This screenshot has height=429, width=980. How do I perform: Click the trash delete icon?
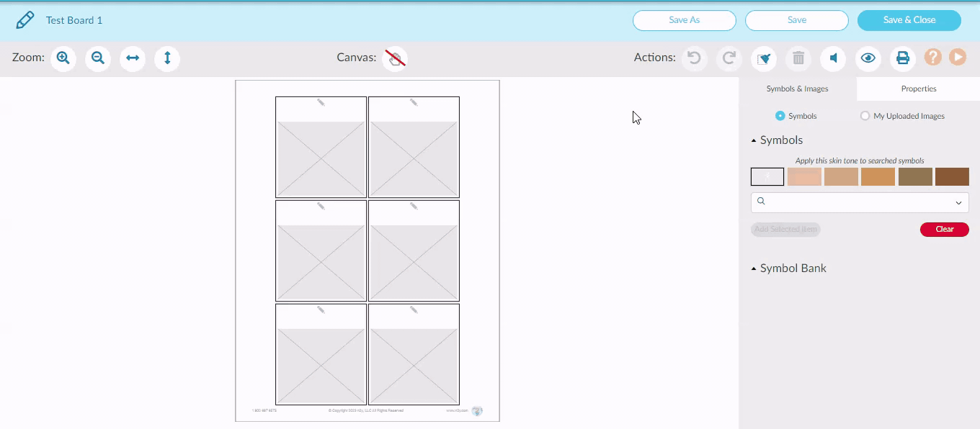pyautogui.click(x=798, y=58)
